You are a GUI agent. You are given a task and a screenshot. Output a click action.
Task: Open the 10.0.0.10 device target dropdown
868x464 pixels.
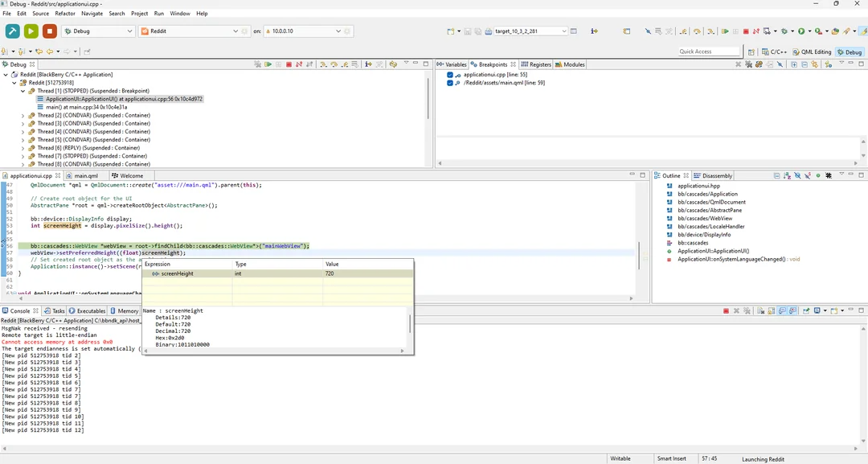tap(303, 31)
